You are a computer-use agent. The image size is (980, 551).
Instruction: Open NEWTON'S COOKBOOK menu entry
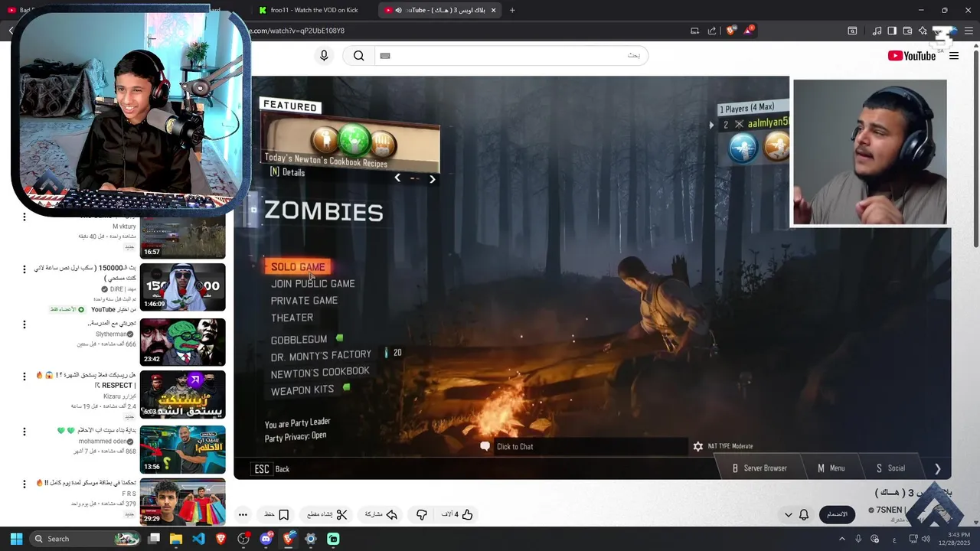[320, 373]
